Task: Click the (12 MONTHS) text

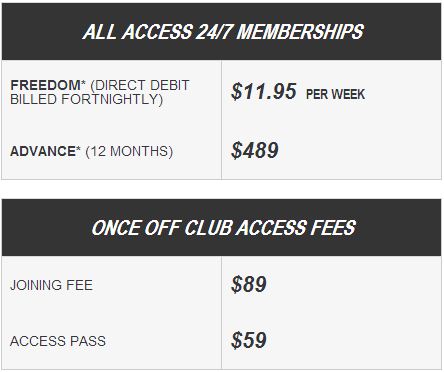Action: pos(129,152)
